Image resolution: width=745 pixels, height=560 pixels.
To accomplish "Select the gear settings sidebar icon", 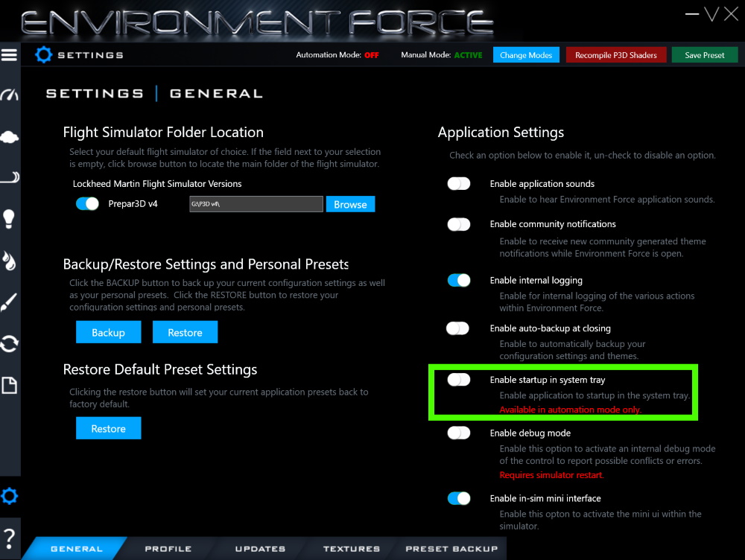I will coord(10,497).
